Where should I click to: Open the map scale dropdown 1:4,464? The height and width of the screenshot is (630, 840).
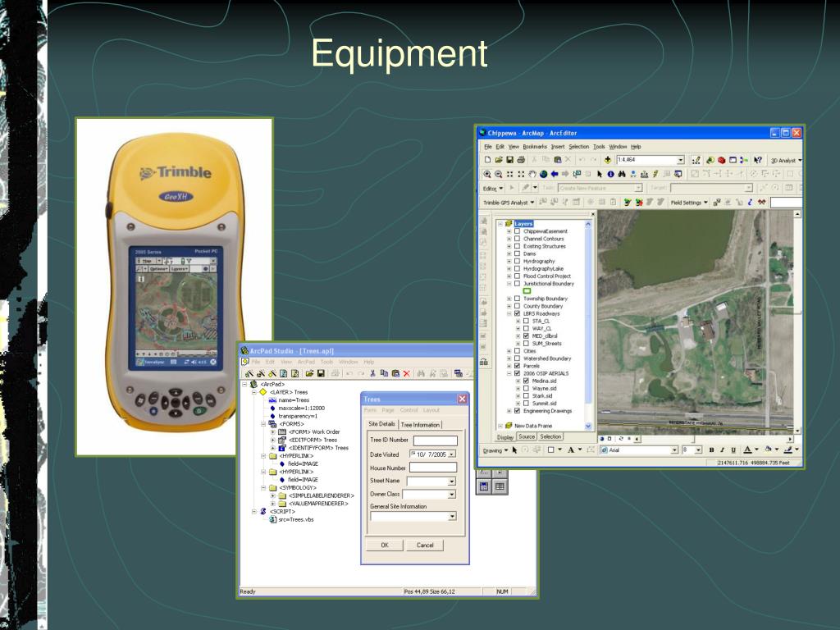pos(681,160)
